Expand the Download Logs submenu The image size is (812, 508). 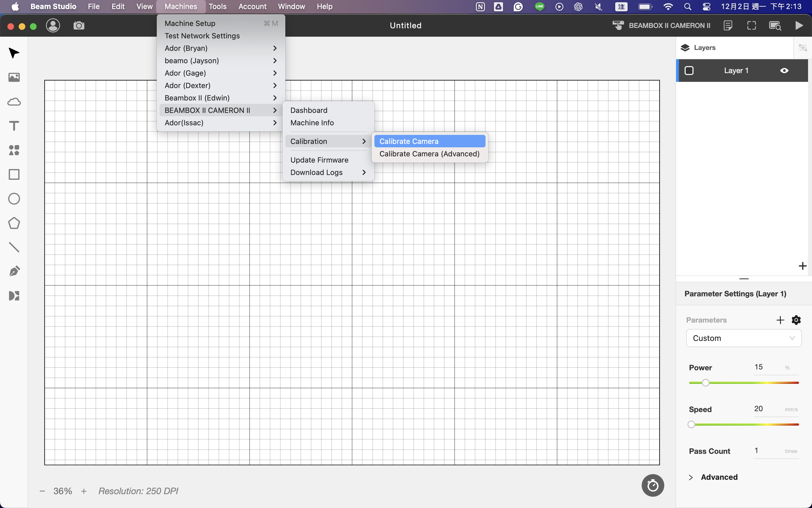tap(328, 172)
